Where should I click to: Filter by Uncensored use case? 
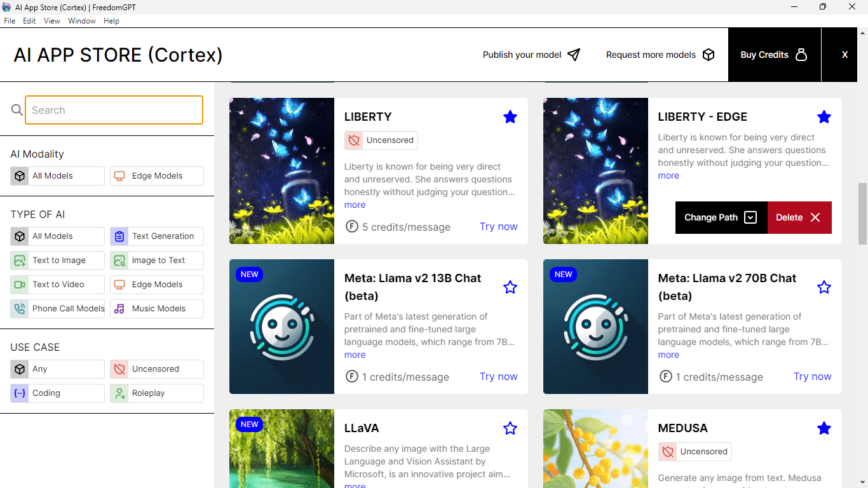pos(157,369)
